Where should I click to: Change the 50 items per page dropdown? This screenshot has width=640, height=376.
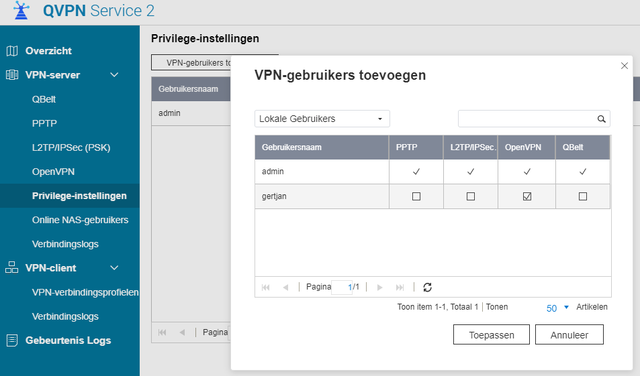[x=557, y=308]
